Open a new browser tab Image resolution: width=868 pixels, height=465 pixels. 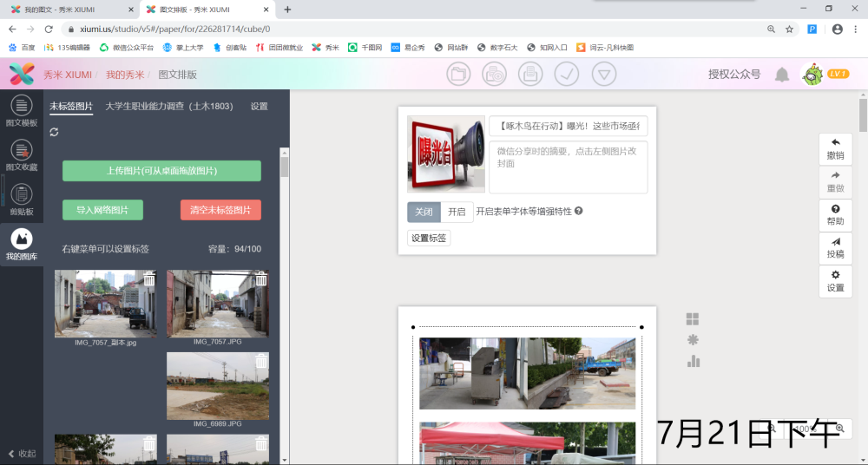point(287,10)
